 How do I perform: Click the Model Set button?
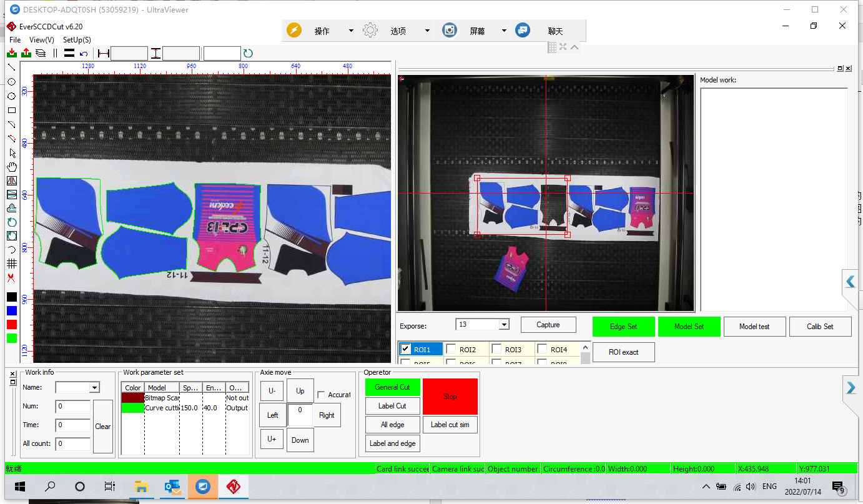coord(689,327)
